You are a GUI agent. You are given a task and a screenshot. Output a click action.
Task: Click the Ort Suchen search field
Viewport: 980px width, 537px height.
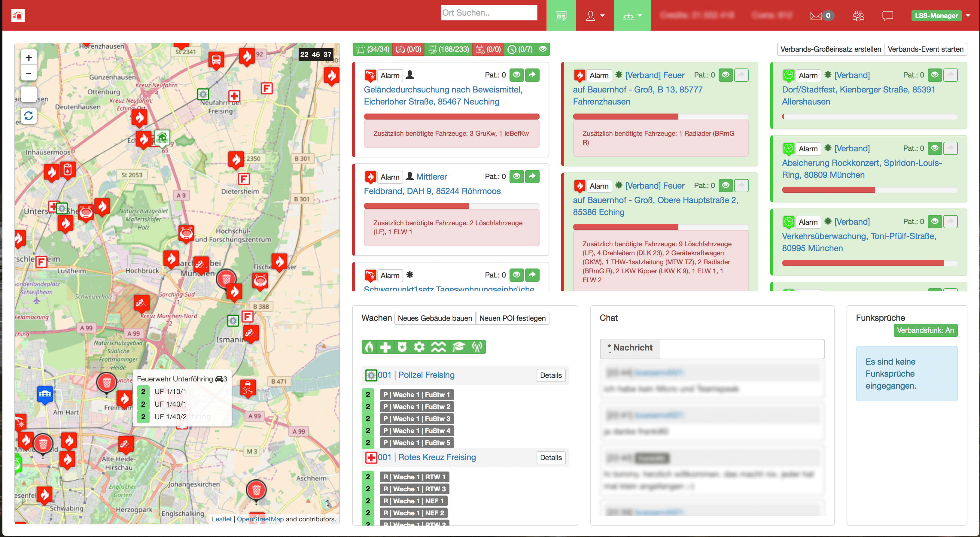488,13
